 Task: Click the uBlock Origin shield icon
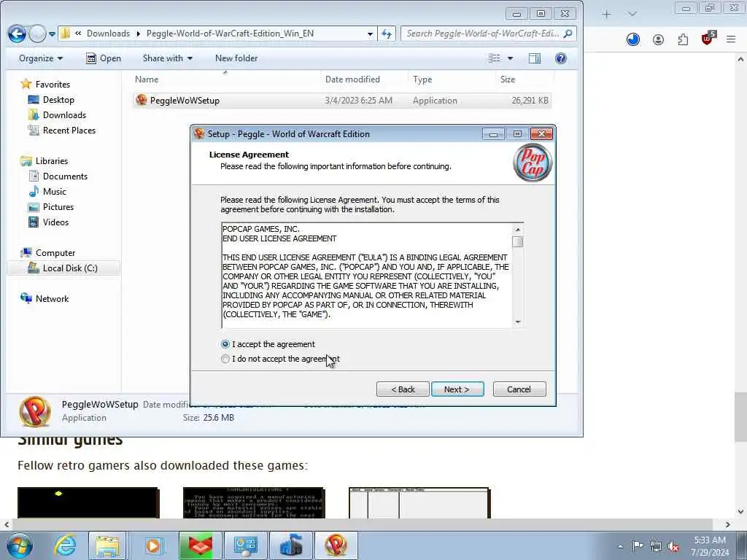click(708, 38)
